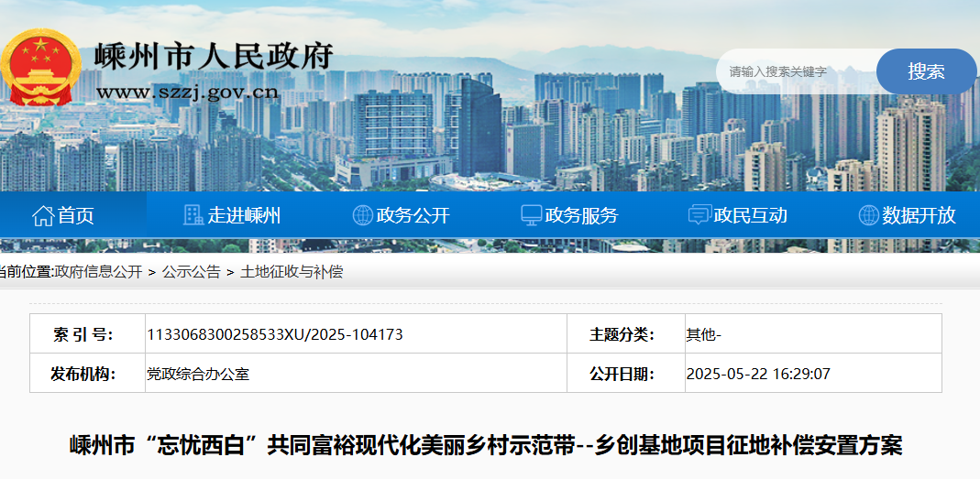The height and width of the screenshot is (479, 980).
Task: Open 土地征收与补偿 breadcrumb link
Action: [292, 272]
